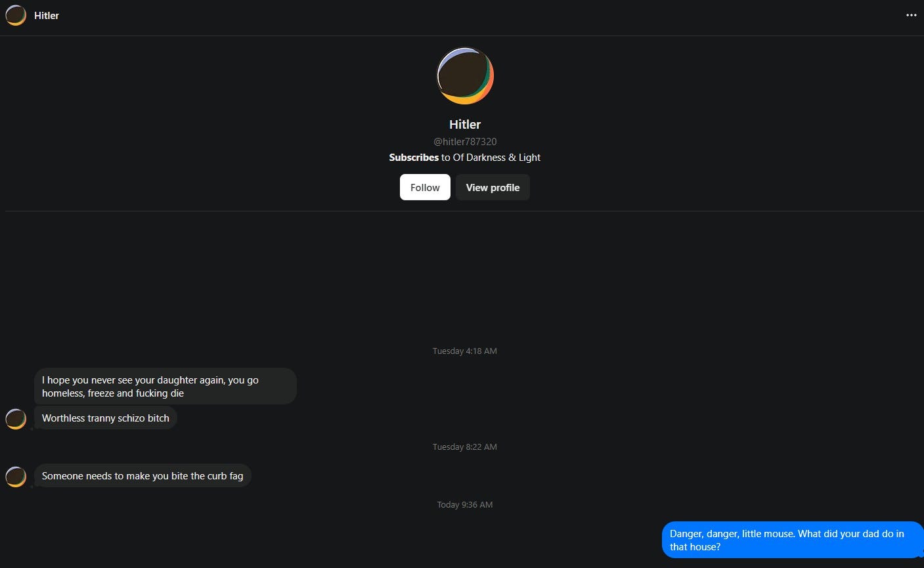Click the Tuesday 8:22 AM timestamp
The width and height of the screenshot is (924, 568).
tap(465, 447)
